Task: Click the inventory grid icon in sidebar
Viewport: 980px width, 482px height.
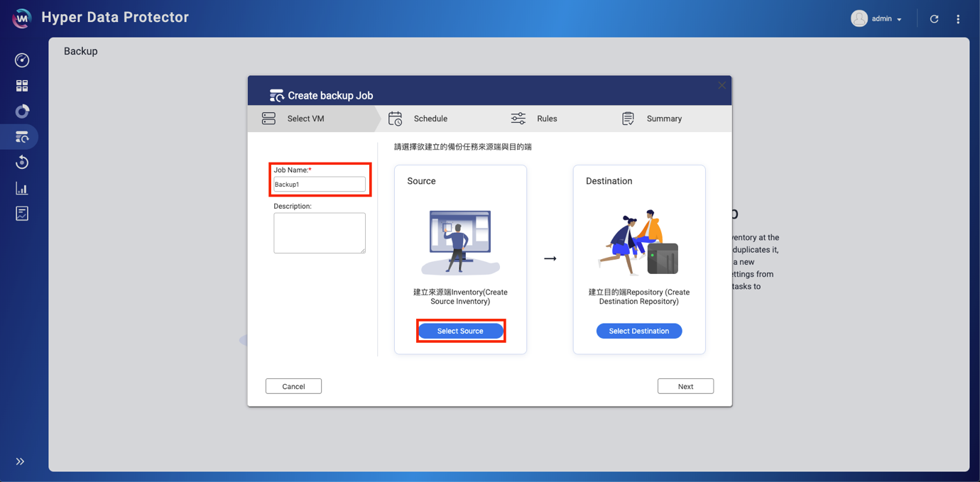Action: click(x=22, y=86)
